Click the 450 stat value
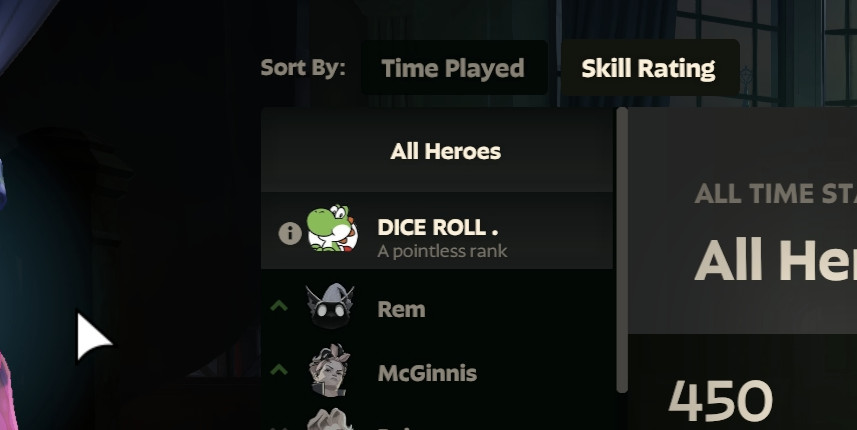This screenshot has width=857, height=430. tap(720, 401)
